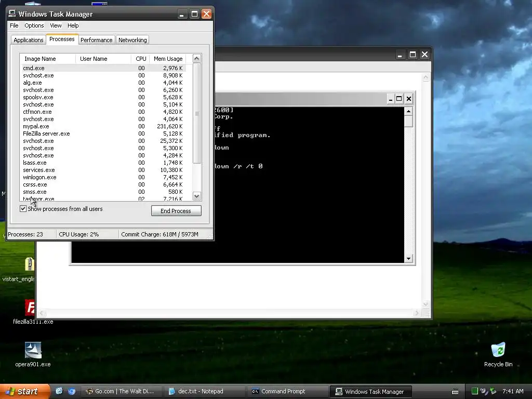Minimize the Notepad window behind

click(x=400, y=55)
